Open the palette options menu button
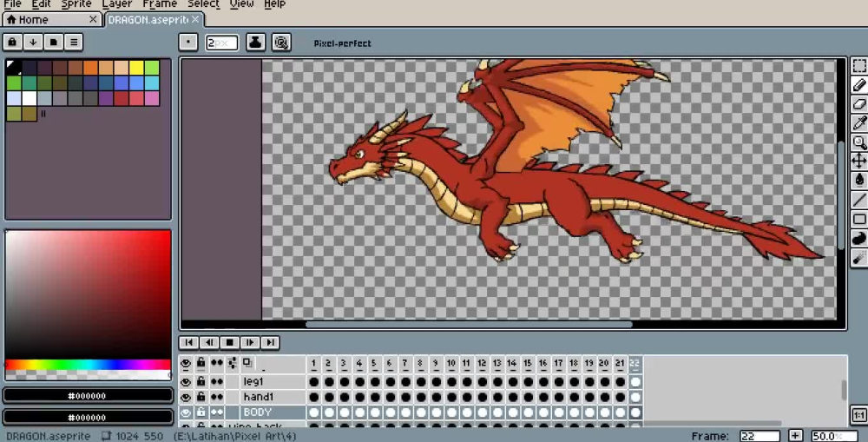The height and width of the screenshot is (442, 868). click(x=74, y=42)
